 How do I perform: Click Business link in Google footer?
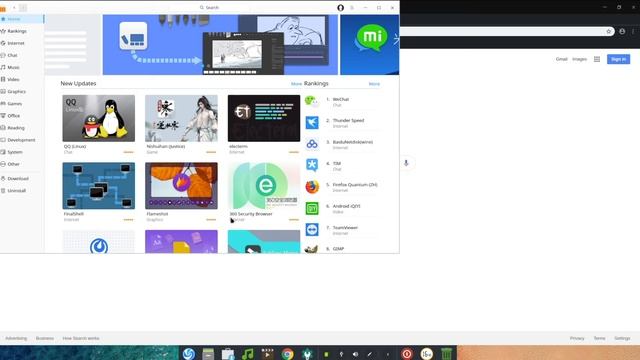pos(45,338)
